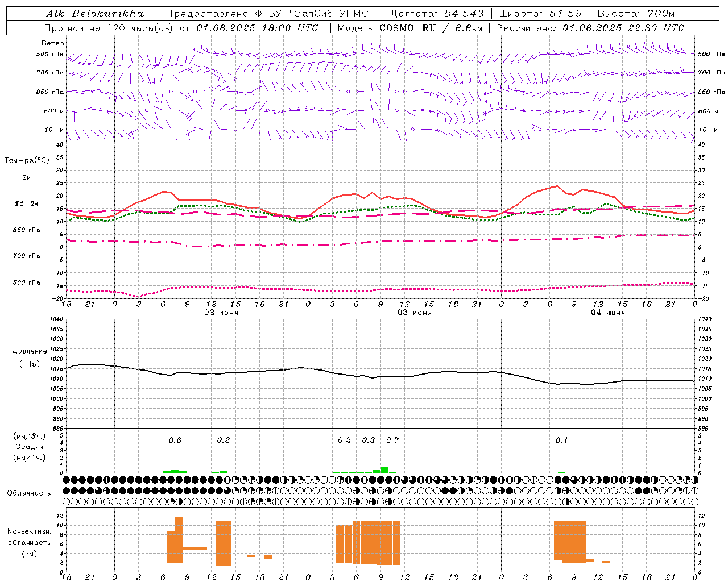Click the Тем-ра(°C) axis label
Viewport: 728px width, 582px height.
[x=27, y=161]
